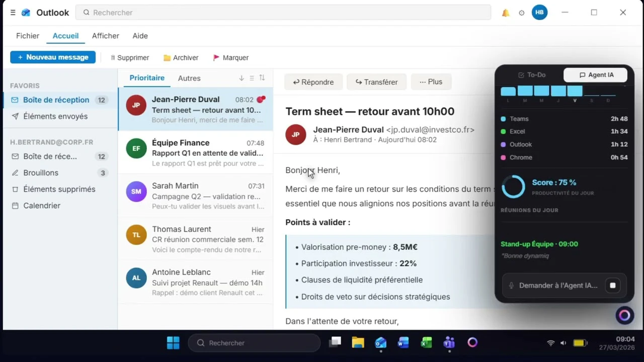Screen dimensions: 644x362
Task: Open Task View in the taskbar
Action: point(335,343)
